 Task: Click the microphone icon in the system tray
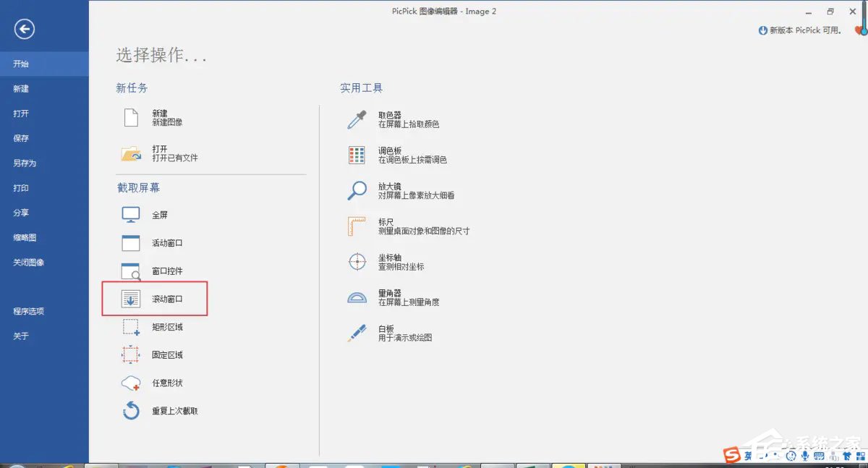(805, 456)
